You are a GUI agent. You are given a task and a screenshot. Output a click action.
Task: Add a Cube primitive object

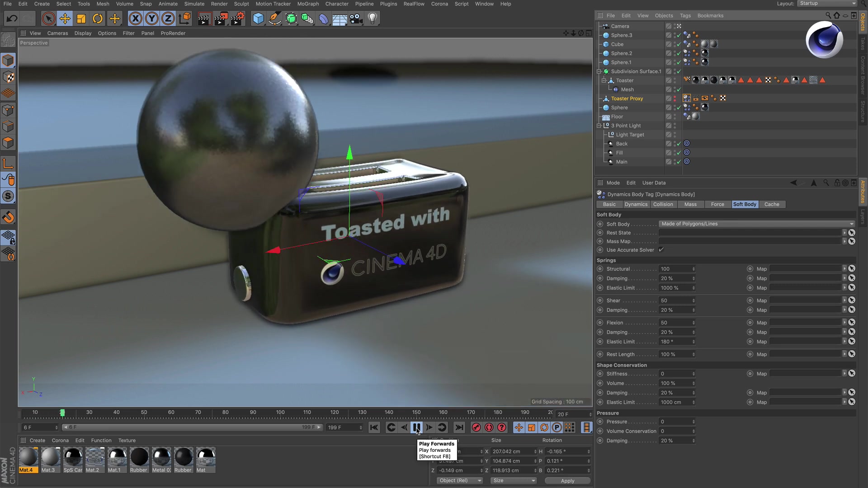pyautogui.click(x=258, y=19)
